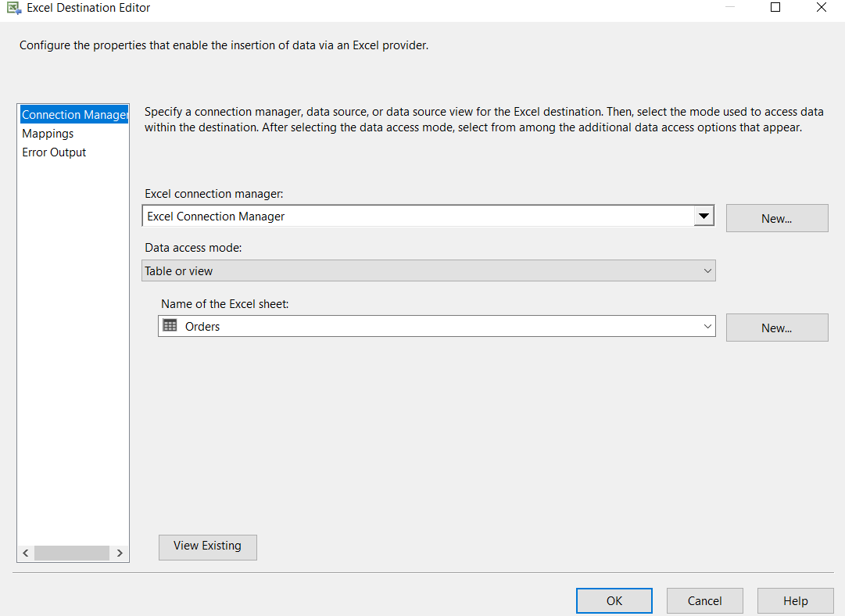Expand the Name of the Excel sheet chevron
This screenshot has height=616, width=845.
[x=707, y=326]
